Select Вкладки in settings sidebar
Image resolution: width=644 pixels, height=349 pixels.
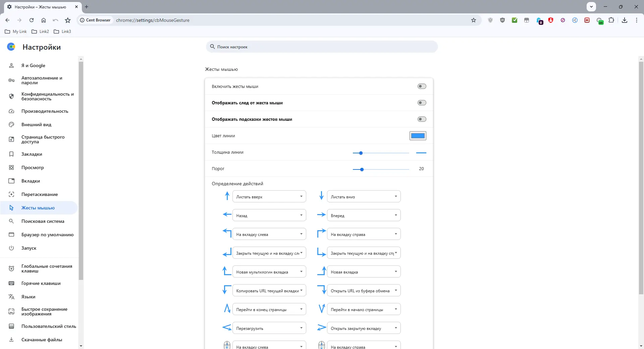click(x=39, y=181)
